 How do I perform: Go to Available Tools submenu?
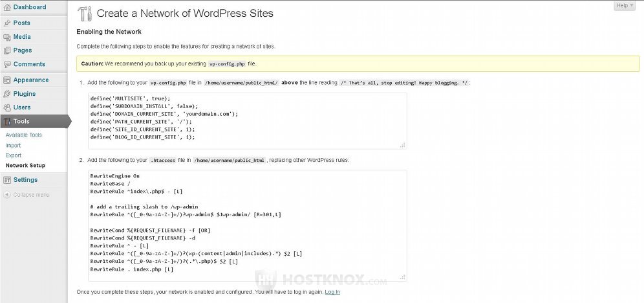click(x=23, y=135)
